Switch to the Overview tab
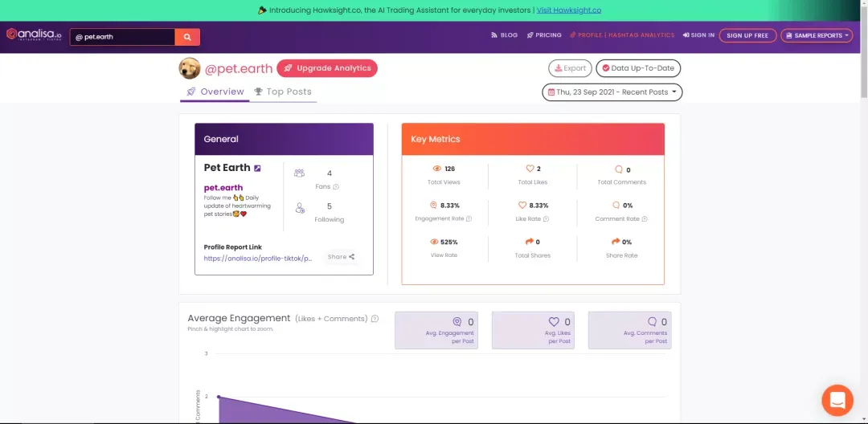Screen dimensions: 868x424 click(215, 92)
